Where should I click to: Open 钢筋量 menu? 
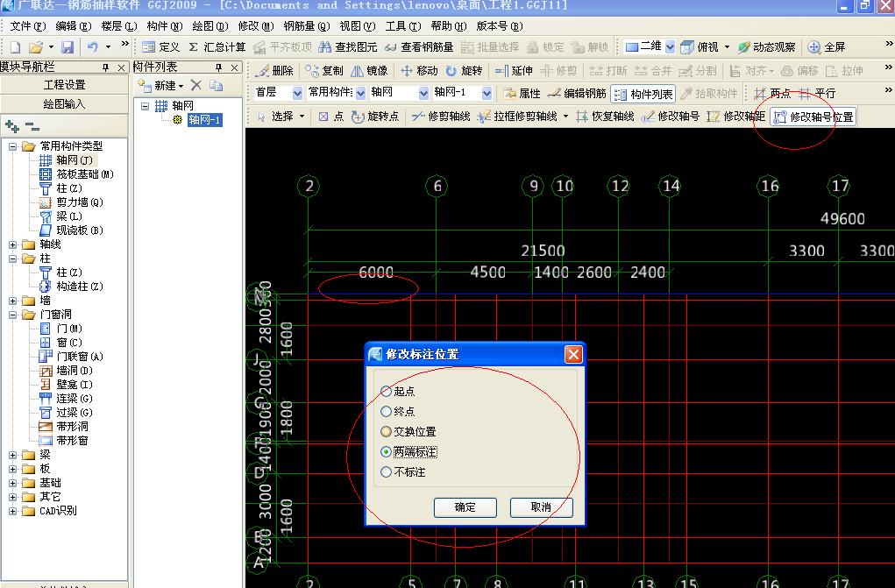pyautogui.click(x=307, y=26)
